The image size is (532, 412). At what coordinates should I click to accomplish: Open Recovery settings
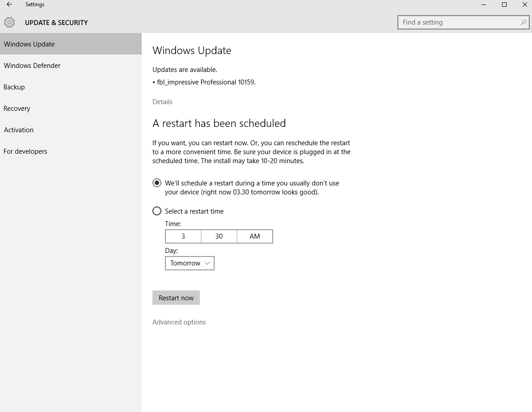point(71,109)
